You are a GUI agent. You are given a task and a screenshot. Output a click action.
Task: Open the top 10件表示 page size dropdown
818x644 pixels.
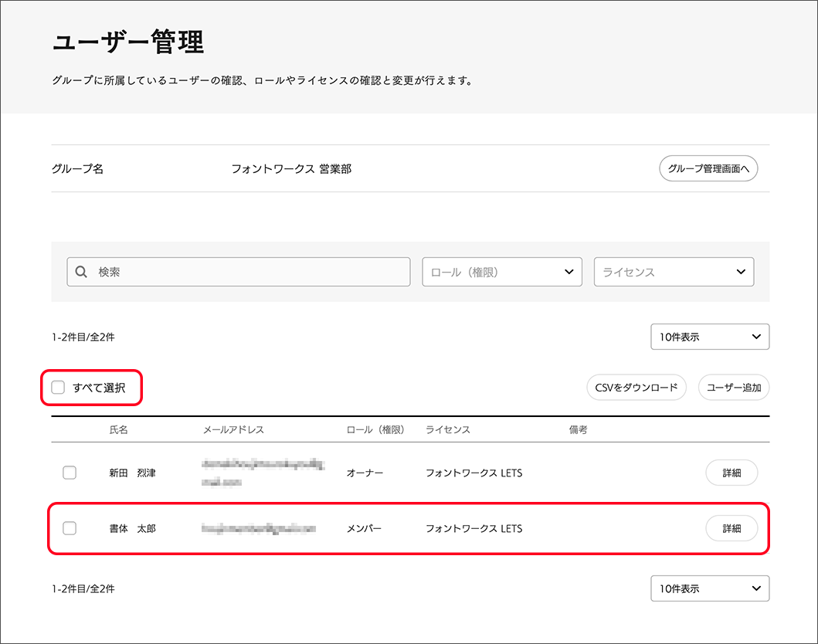click(710, 337)
